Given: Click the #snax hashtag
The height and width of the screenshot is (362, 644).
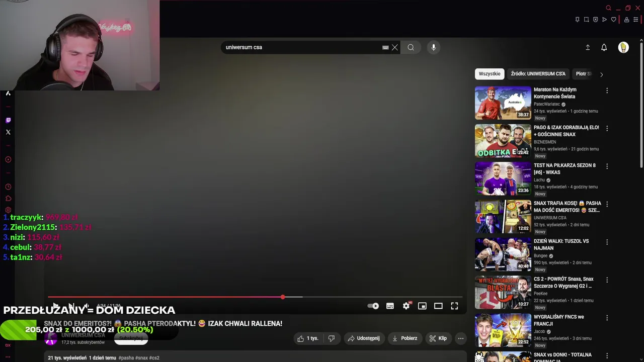Looking at the screenshot, I should [x=142, y=358].
